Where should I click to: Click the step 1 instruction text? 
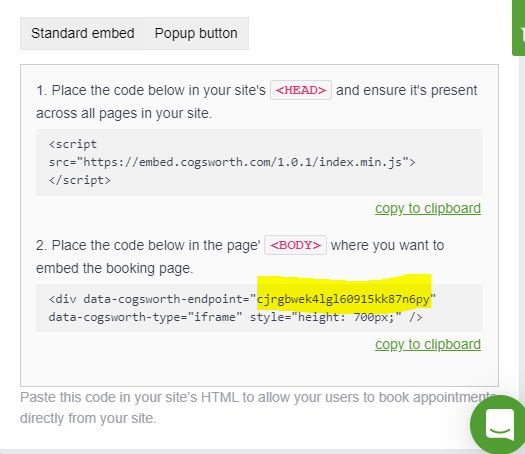pos(257,102)
